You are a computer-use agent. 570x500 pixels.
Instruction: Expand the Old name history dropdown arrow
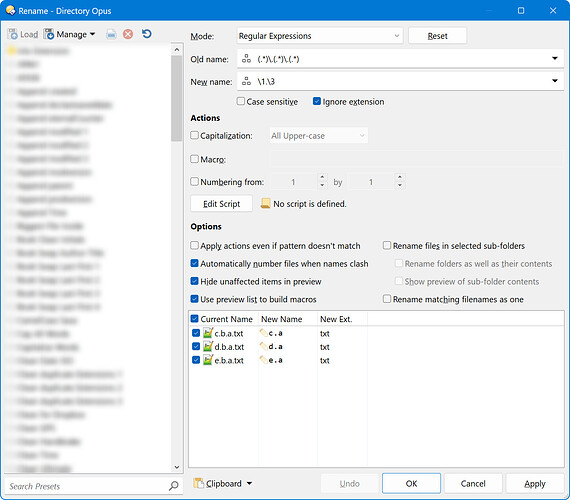click(x=555, y=59)
